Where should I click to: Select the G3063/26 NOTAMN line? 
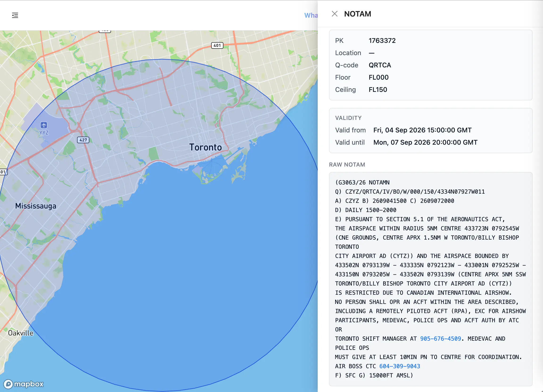[x=362, y=182]
